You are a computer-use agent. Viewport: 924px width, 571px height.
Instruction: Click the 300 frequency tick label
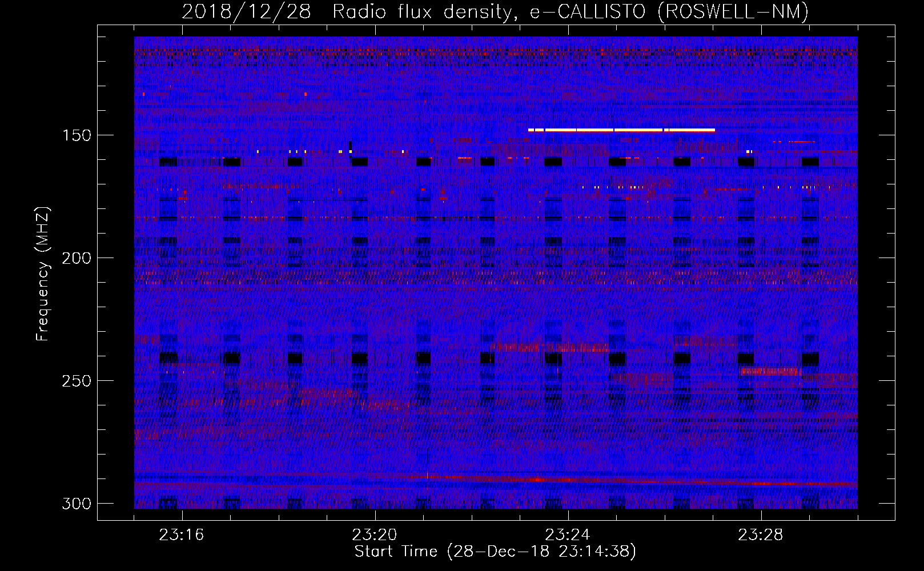[x=76, y=504]
